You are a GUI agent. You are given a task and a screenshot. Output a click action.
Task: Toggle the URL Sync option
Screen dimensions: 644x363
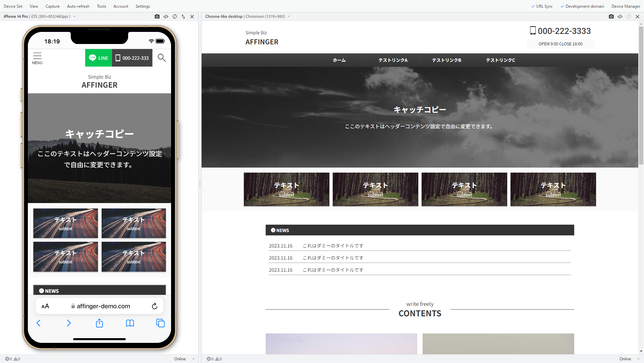point(542,6)
